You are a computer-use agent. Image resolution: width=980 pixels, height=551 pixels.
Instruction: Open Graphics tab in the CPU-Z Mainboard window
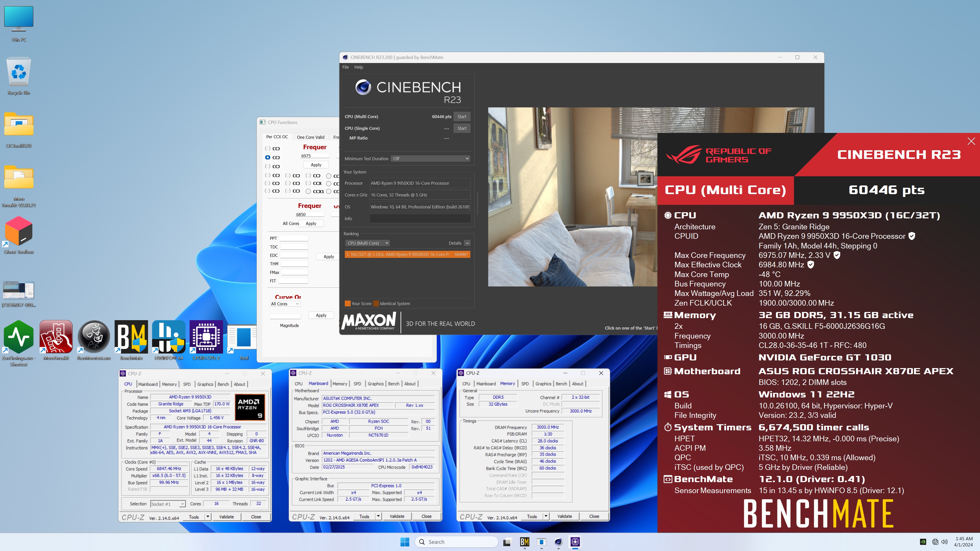point(376,384)
